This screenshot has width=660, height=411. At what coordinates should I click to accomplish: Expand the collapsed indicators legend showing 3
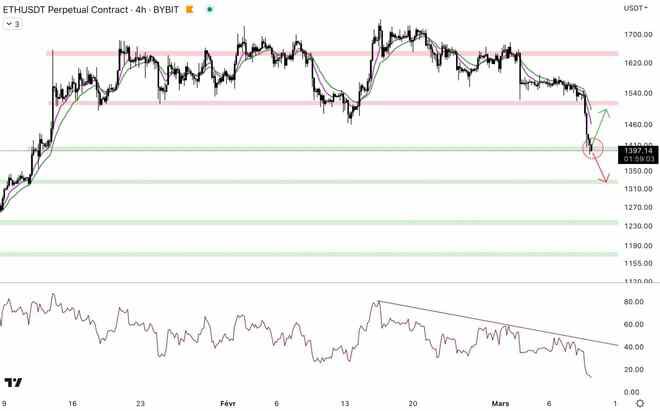(13, 24)
